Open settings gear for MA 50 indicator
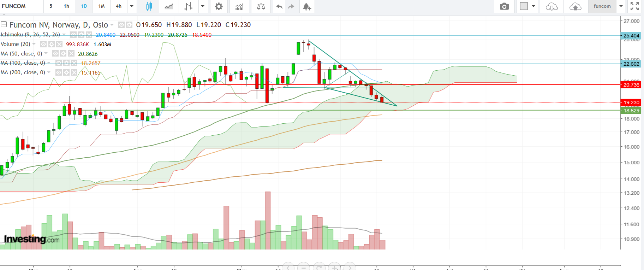This screenshot has width=644, height=270. [x=63, y=54]
